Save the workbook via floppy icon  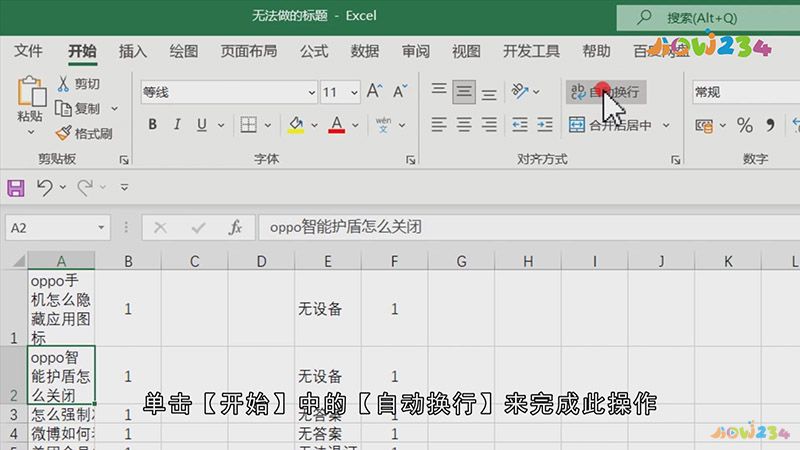(16, 188)
